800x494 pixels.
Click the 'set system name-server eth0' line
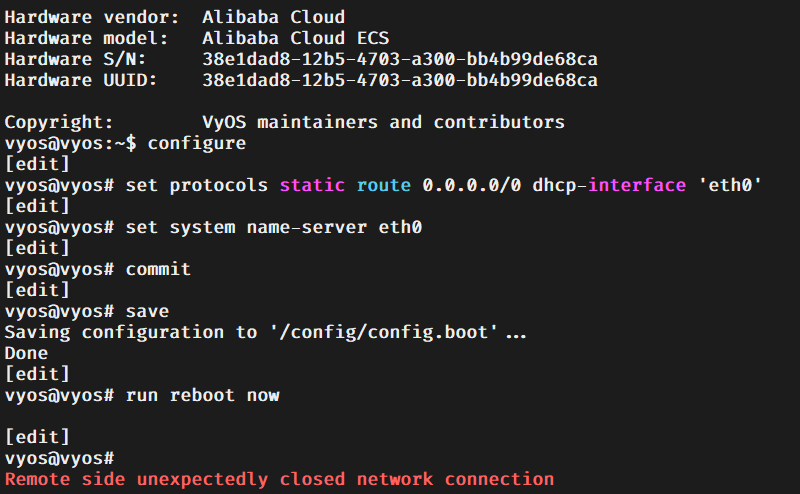213,227
